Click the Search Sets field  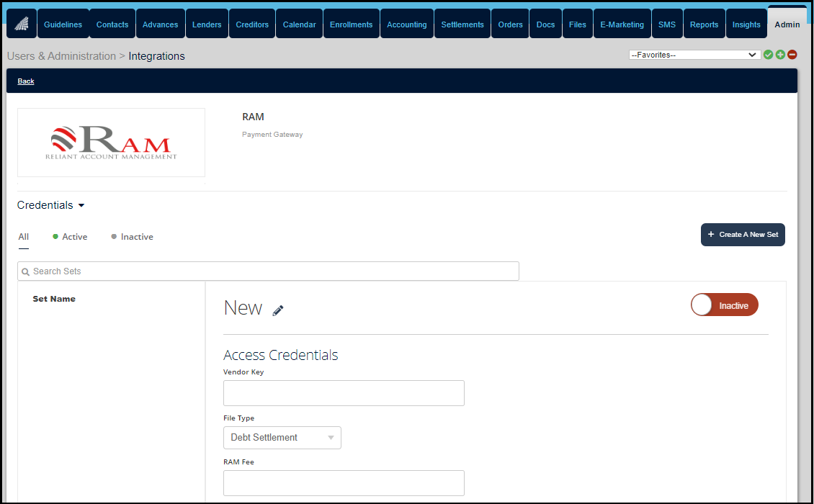pyautogui.click(x=268, y=271)
